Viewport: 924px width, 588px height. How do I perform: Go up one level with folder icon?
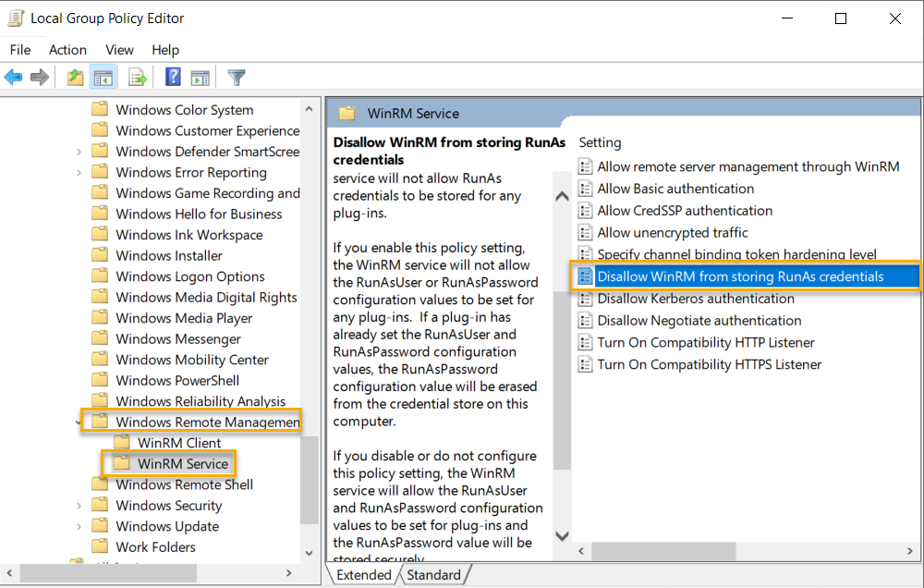pos(76,78)
